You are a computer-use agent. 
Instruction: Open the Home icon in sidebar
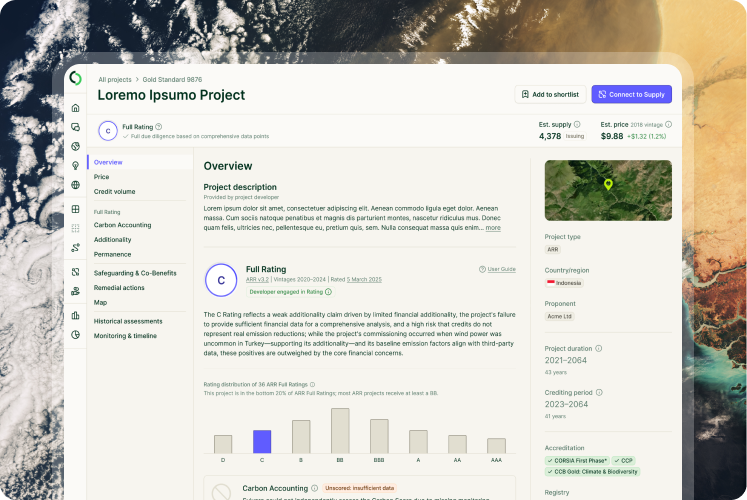[75, 108]
